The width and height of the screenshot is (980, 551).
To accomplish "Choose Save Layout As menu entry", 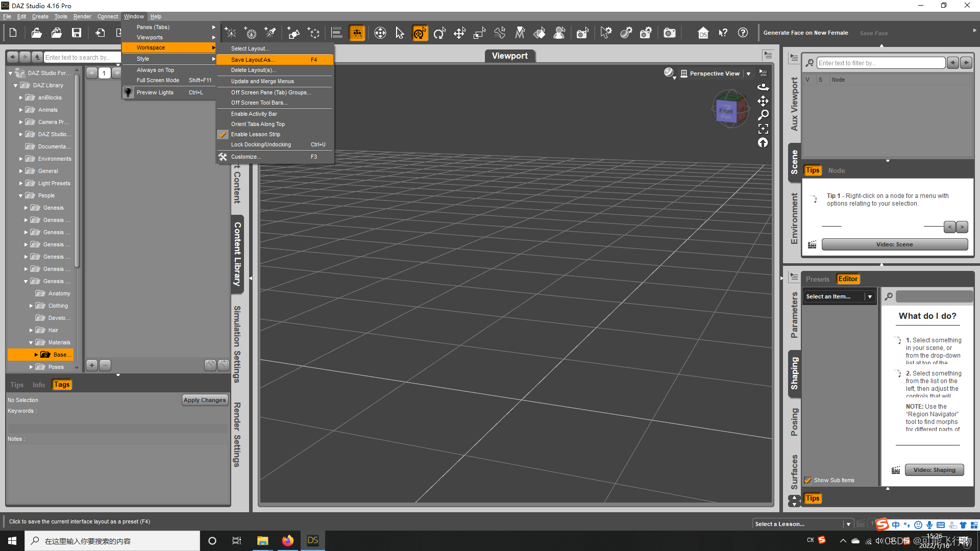I will click(x=275, y=60).
